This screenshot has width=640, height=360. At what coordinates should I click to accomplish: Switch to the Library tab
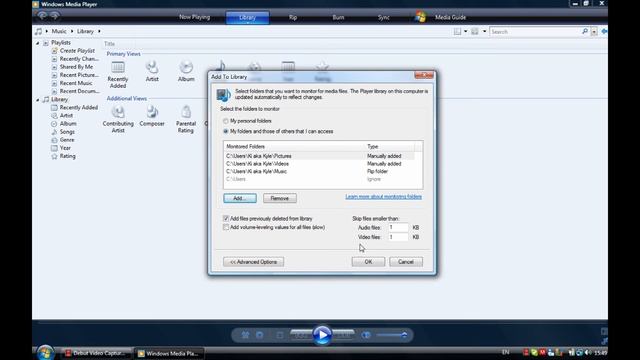pos(247,18)
